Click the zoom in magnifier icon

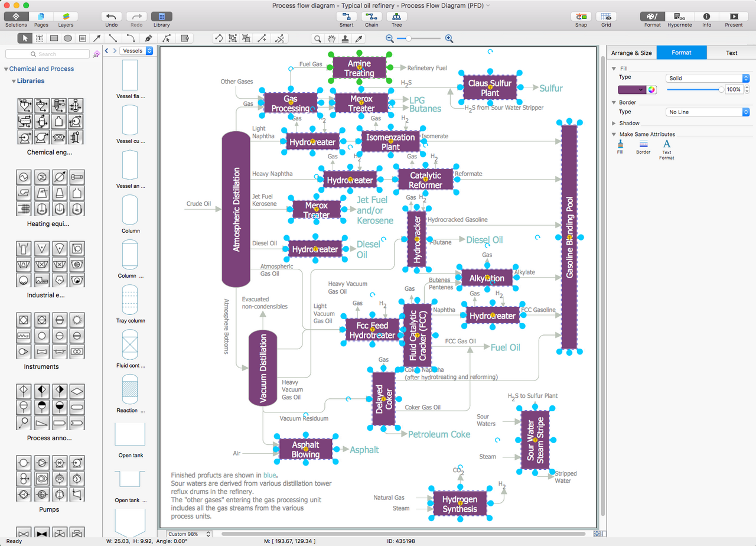coord(449,38)
